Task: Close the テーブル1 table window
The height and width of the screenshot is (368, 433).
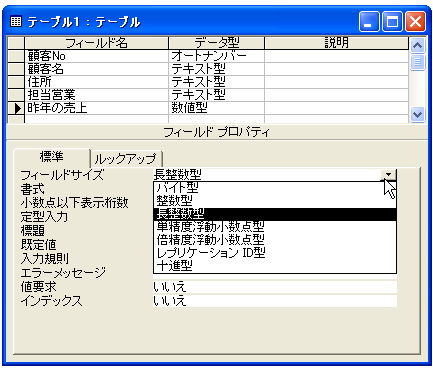Action: coord(415,22)
